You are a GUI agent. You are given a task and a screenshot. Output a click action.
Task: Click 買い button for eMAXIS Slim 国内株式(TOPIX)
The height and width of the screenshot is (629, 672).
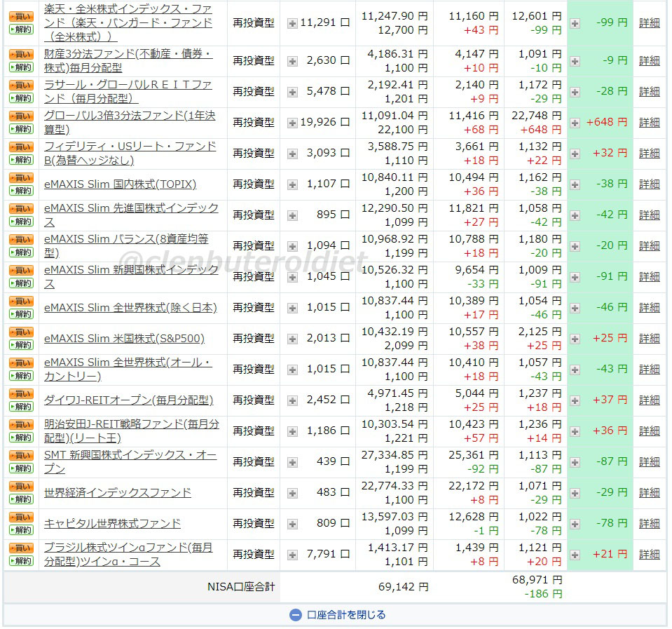pos(22,178)
